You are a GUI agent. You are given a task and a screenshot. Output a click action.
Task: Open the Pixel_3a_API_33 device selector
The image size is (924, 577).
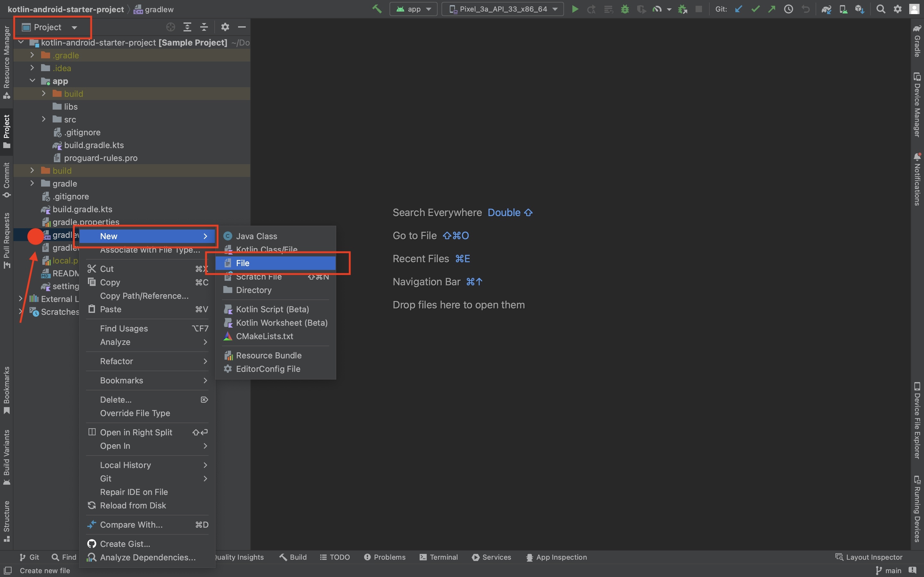pyautogui.click(x=502, y=9)
